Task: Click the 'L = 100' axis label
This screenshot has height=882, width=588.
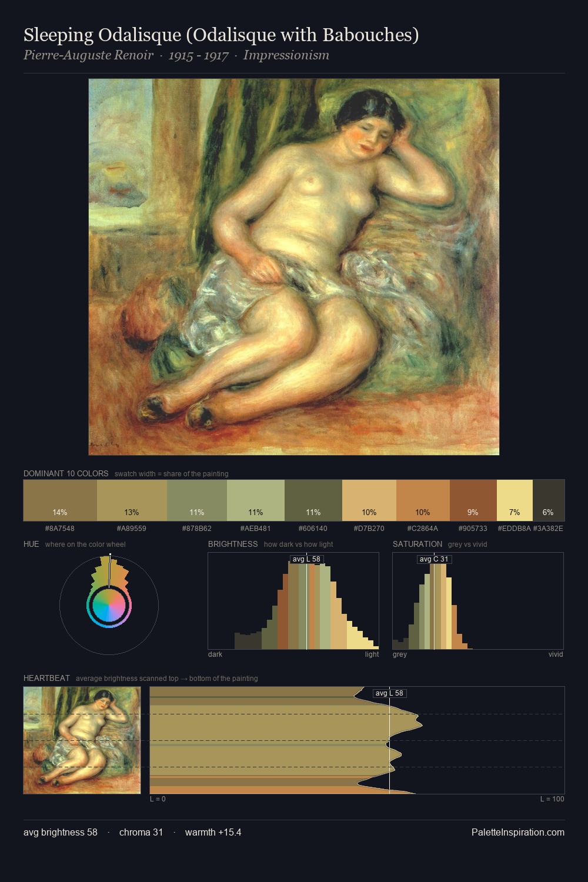Action: pyautogui.click(x=552, y=799)
